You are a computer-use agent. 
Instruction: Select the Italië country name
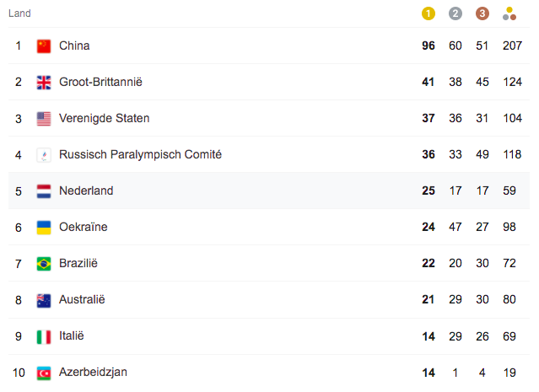(71, 336)
